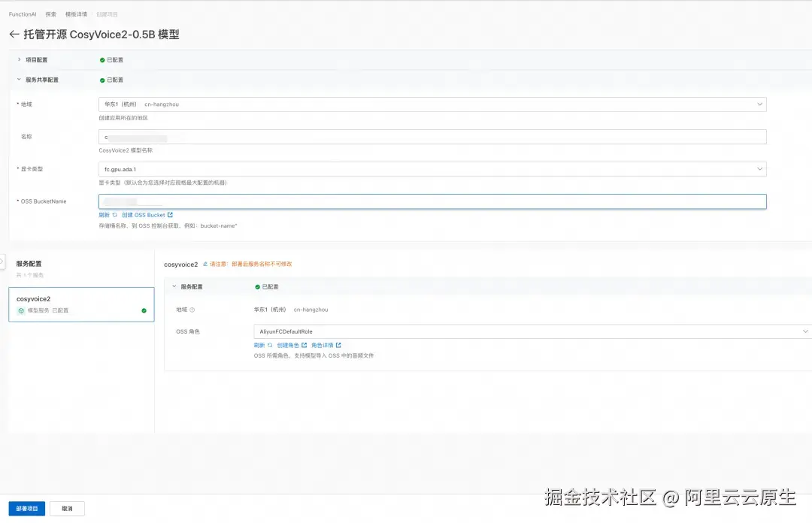The image size is (812, 523).
Task: Expand the 项目配置 section
Action: click(19, 59)
